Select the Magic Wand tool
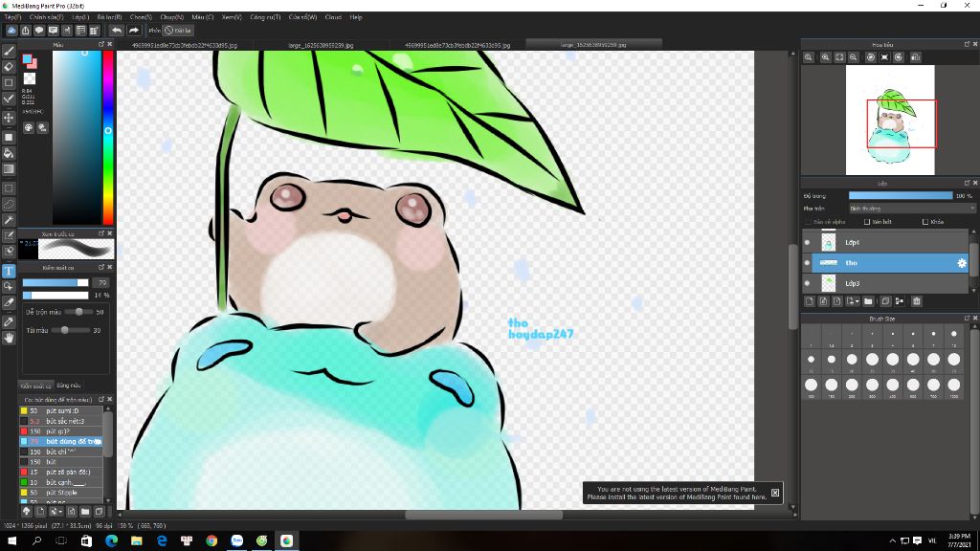Screen dimensions: 980x551 [x=9, y=220]
